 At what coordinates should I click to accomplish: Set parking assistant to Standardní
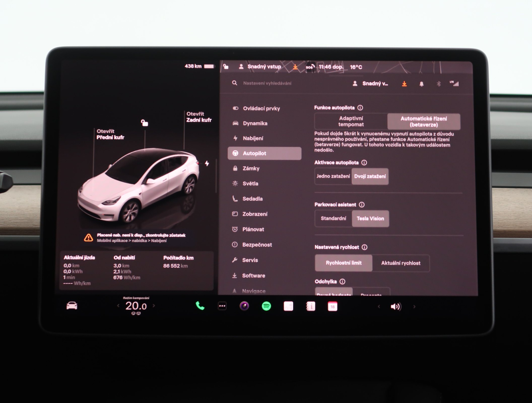333,219
